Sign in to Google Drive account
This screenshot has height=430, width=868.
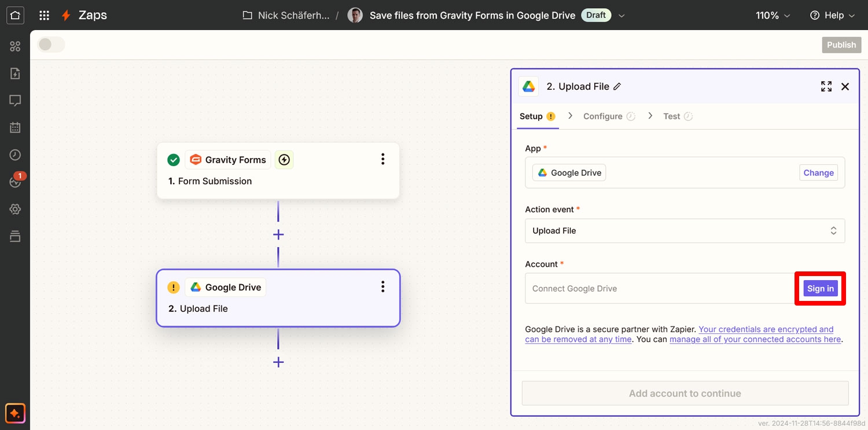pos(821,288)
